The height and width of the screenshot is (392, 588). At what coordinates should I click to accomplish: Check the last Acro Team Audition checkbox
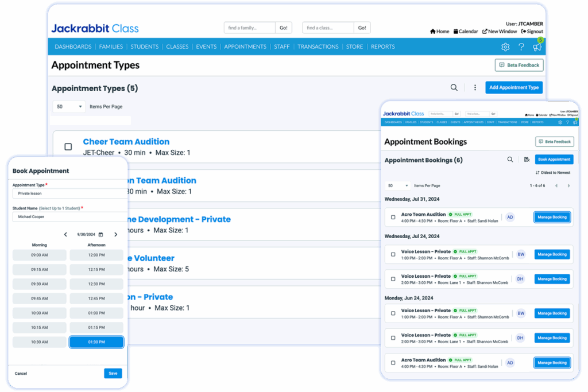click(393, 363)
